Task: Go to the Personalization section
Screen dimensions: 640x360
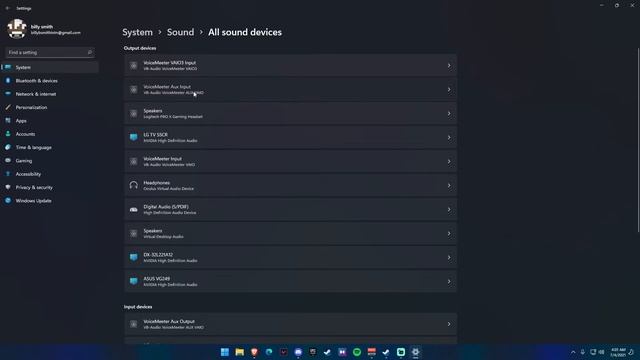Action: (50, 107)
